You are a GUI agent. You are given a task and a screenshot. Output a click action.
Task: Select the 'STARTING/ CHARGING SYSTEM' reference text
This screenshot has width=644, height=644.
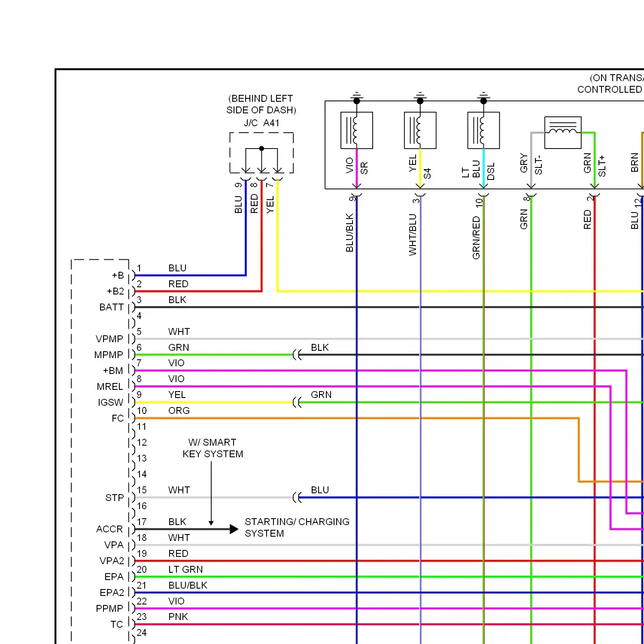click(x=297, y=528)
